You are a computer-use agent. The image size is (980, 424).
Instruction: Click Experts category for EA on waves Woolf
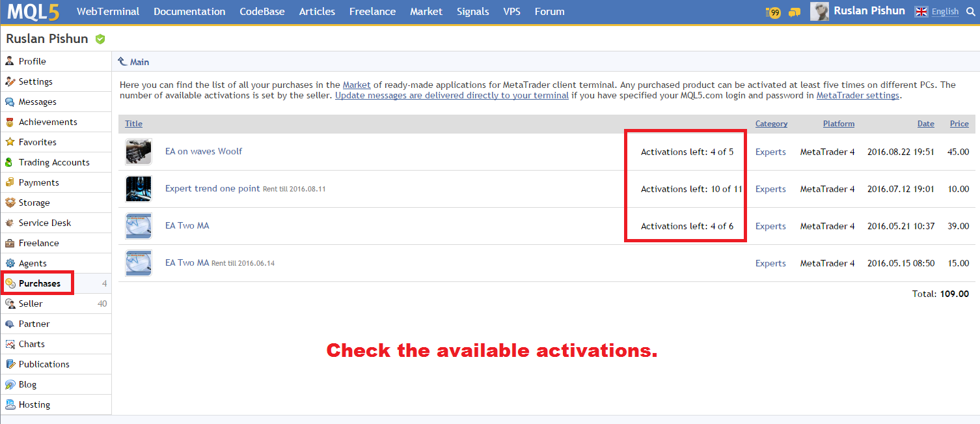770,152
